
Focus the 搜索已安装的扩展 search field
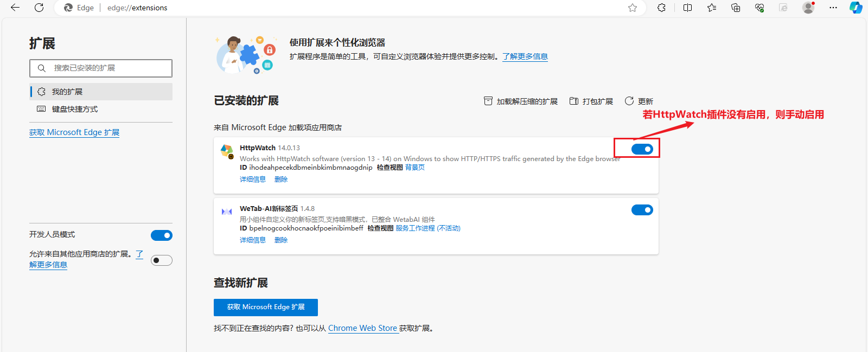pos(101,68)
